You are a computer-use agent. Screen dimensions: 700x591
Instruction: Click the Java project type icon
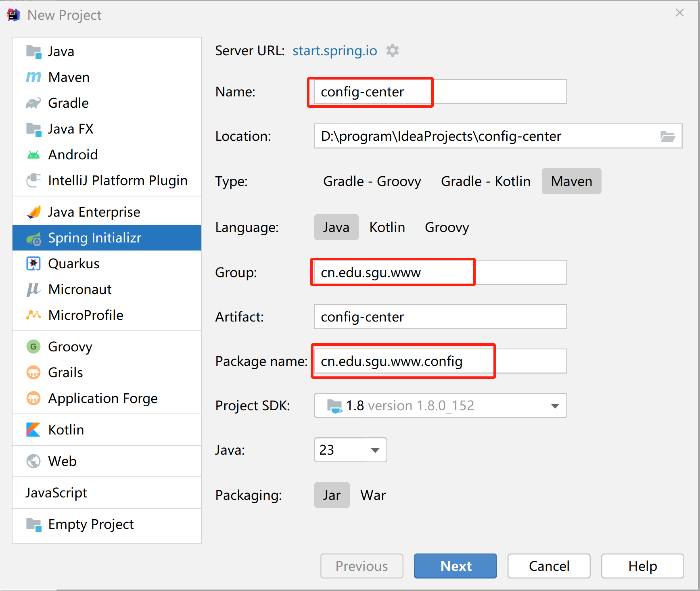33,52
